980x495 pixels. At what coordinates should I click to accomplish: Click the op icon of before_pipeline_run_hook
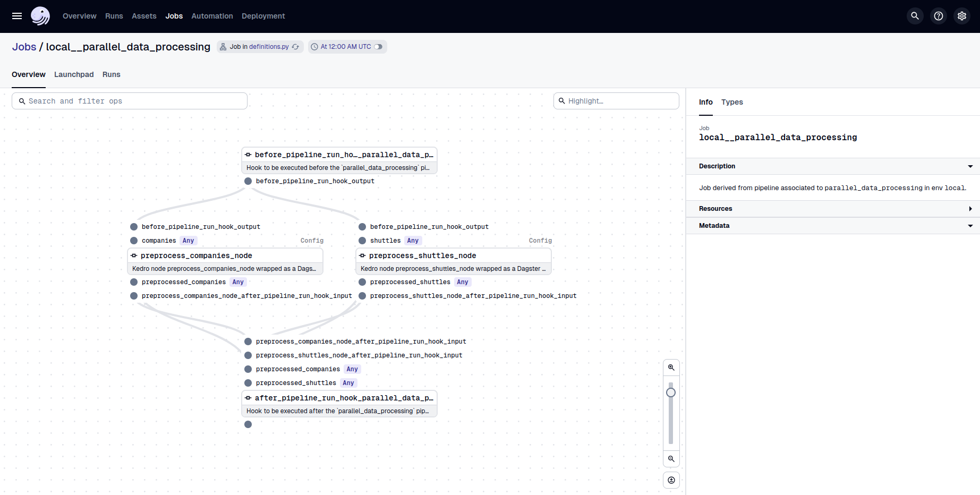point(248,155)
